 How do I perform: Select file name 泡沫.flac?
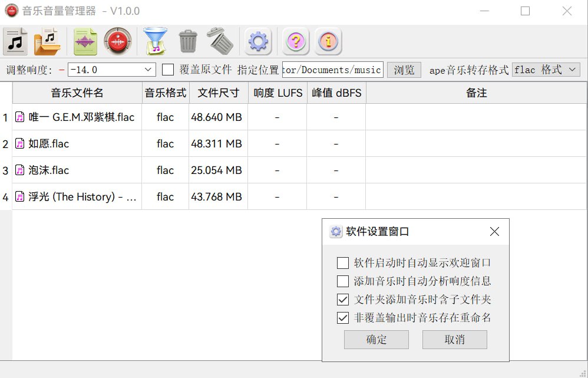49,170
